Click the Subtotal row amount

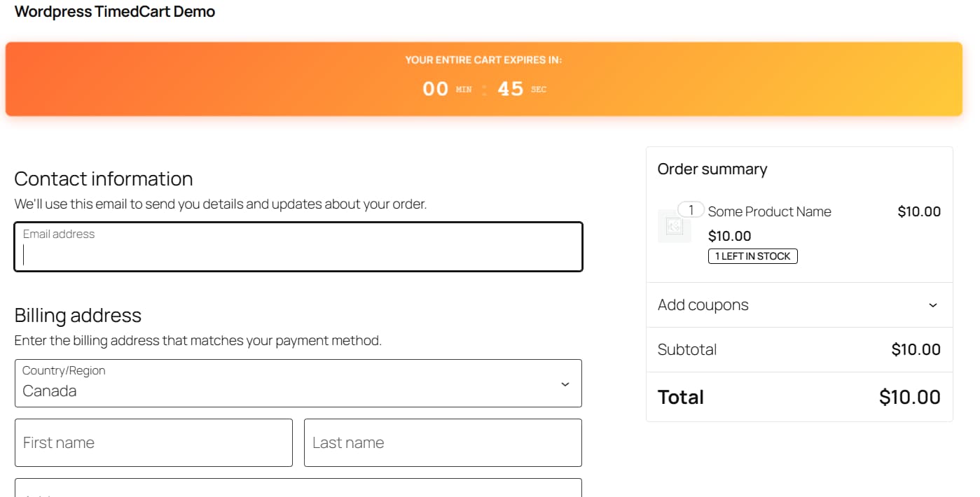[x=916, y=349]
